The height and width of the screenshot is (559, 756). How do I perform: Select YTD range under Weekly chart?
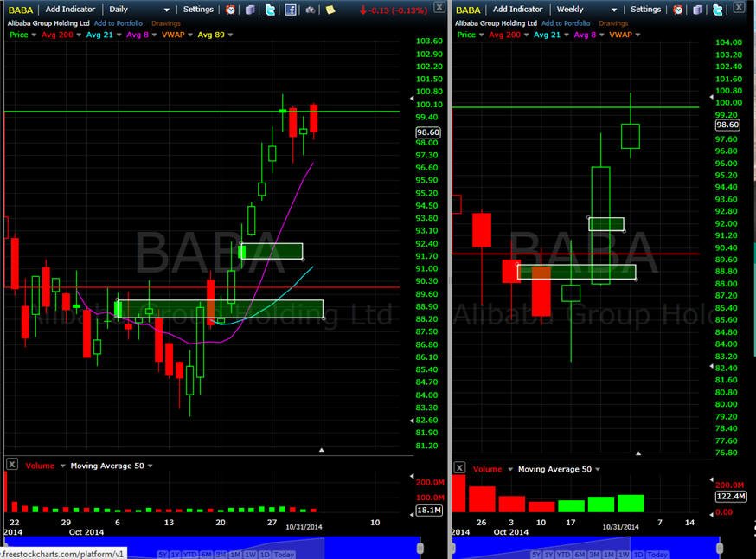coord(565,554)
